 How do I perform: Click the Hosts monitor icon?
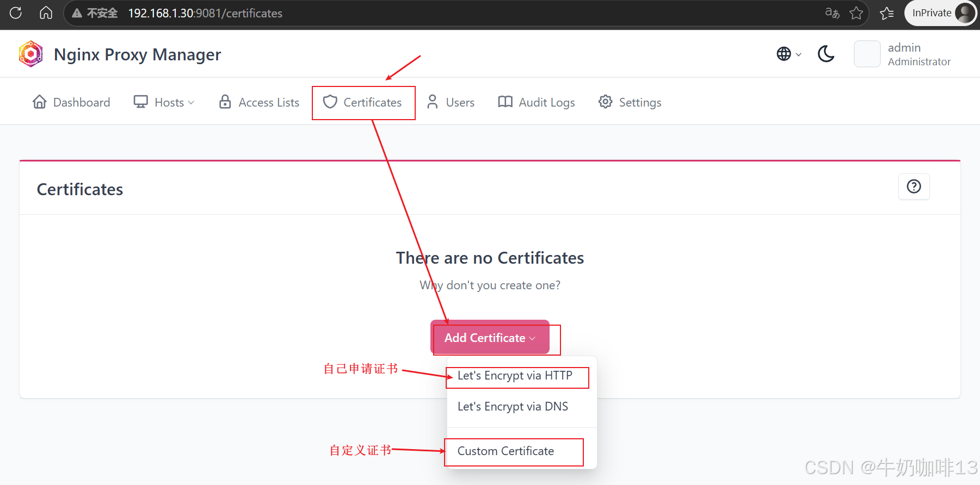(141, 102)
